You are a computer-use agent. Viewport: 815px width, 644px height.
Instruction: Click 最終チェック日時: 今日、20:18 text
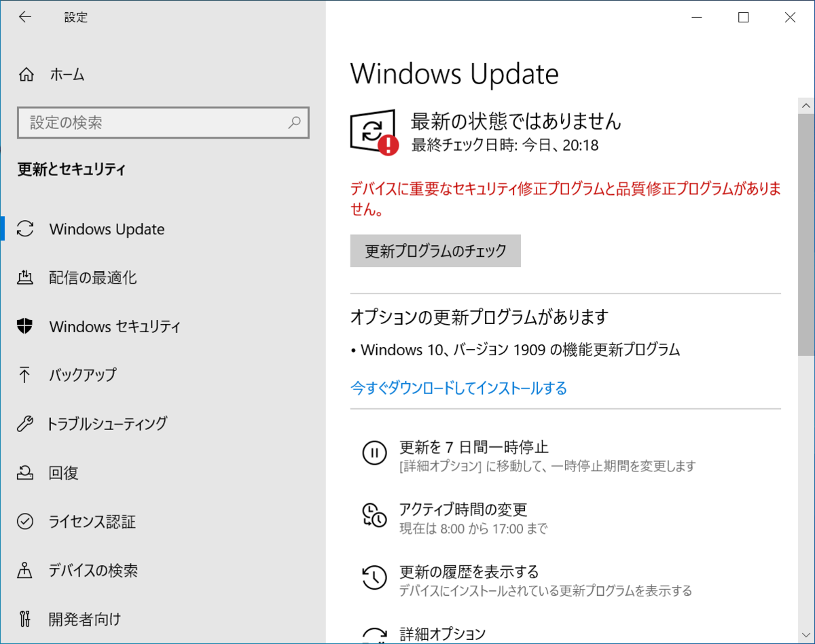(505, 145)
